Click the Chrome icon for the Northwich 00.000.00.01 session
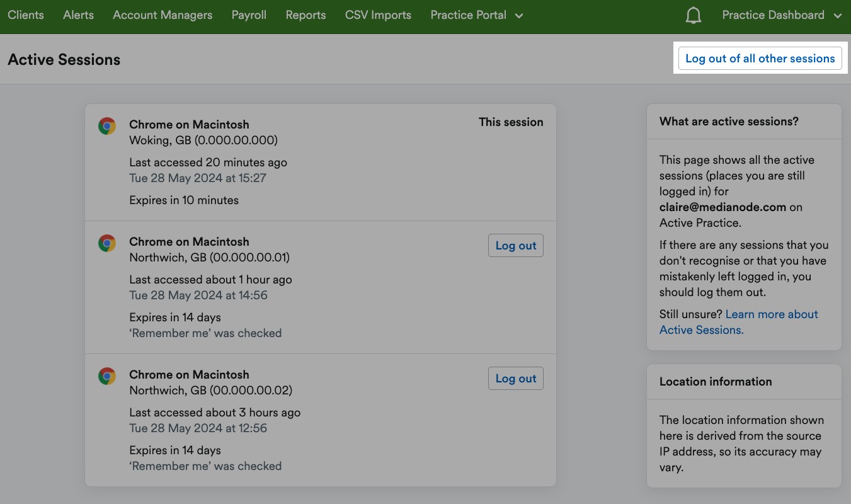Image resolution: width=851 pixels, height=504 pixels. click(x=107, y=243)
